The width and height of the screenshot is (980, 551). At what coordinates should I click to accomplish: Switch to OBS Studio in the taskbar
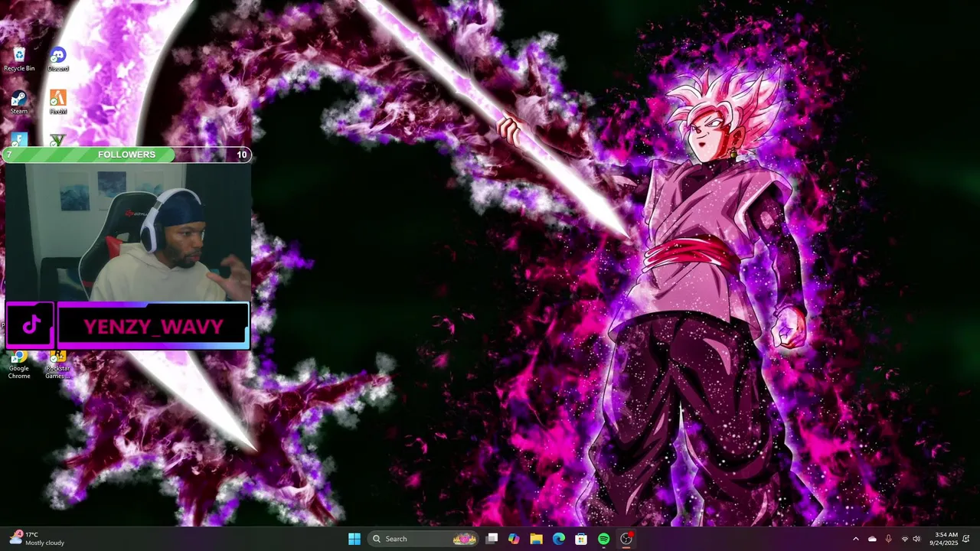[x=626, y=539]
